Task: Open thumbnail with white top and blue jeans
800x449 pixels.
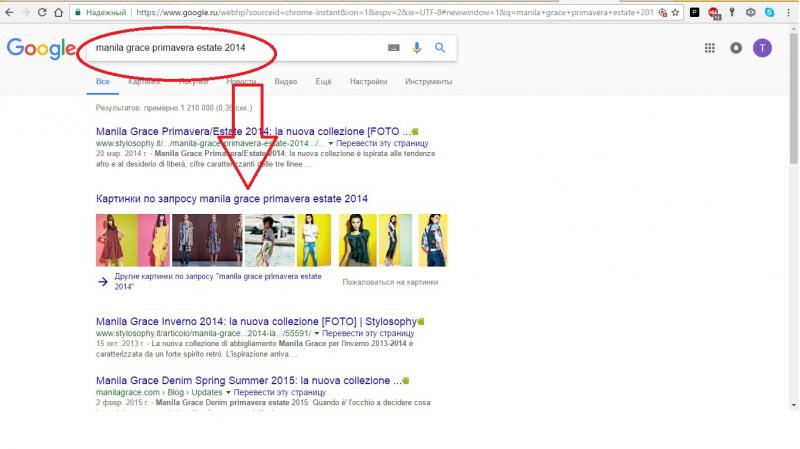Action: [314, 240]
